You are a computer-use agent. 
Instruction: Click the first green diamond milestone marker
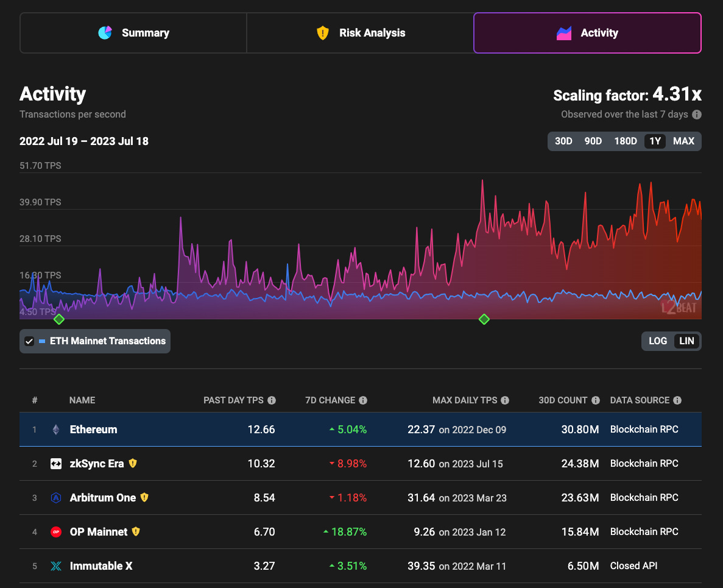click(59, 319)
